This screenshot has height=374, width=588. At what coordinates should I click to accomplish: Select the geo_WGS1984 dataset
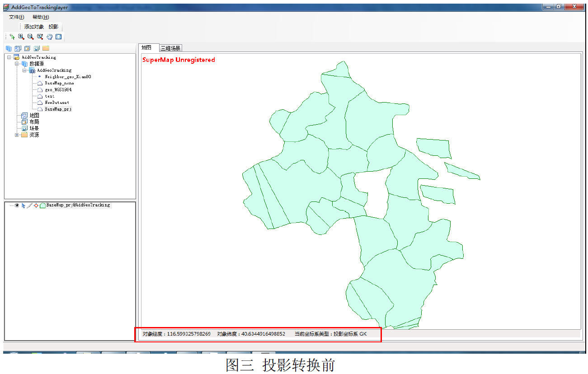(58, 90)
